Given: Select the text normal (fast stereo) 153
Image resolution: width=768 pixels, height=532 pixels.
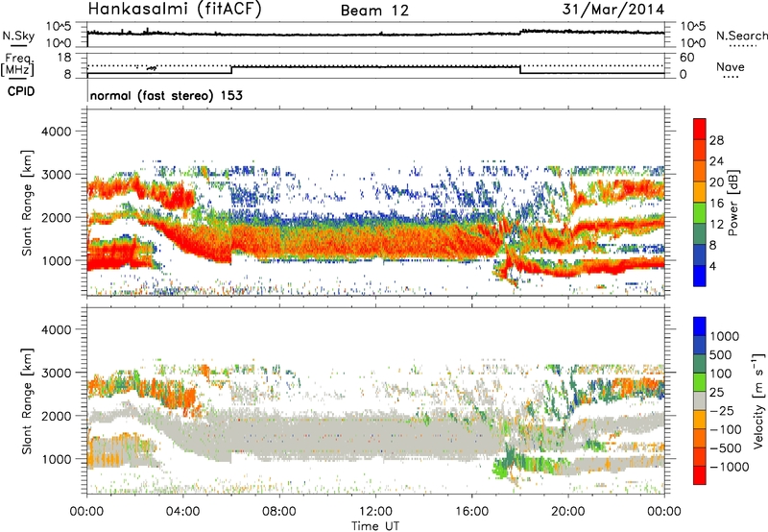Looking at the screenshot, I should [166, 96].
